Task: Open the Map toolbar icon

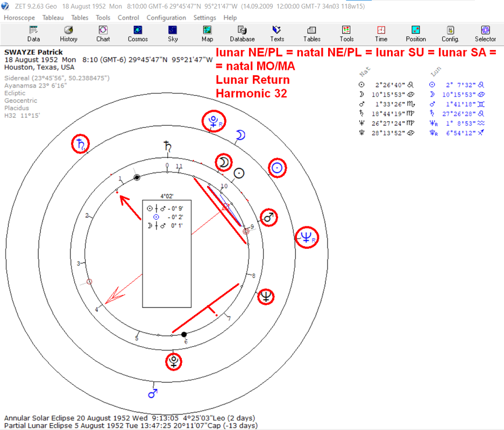Action: coord(207,34)
